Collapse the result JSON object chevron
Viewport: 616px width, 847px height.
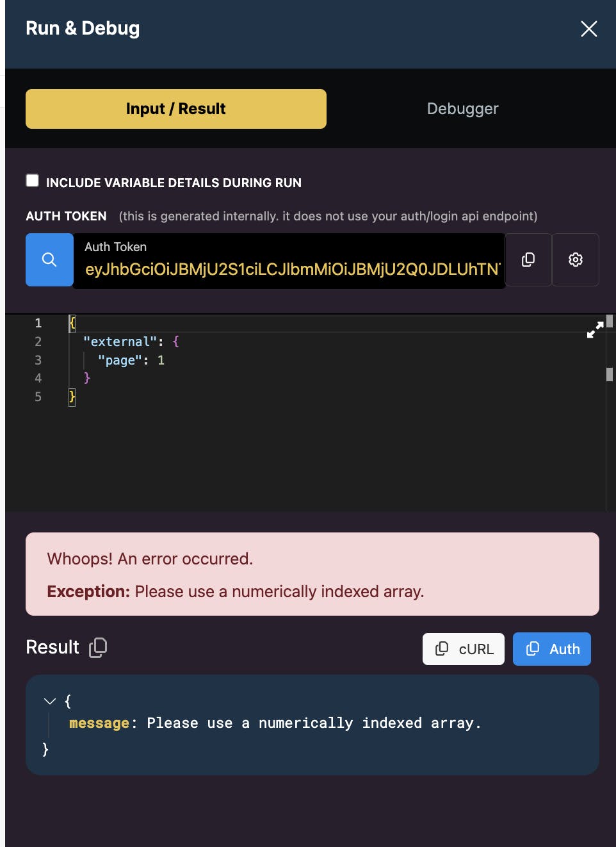[x=50, y=701]
